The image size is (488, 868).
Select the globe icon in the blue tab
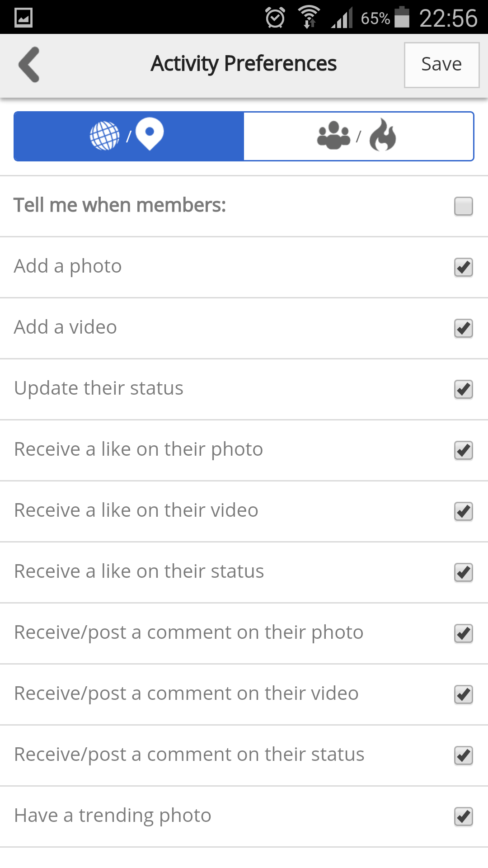pyautogui.click(x=104, y=136)
